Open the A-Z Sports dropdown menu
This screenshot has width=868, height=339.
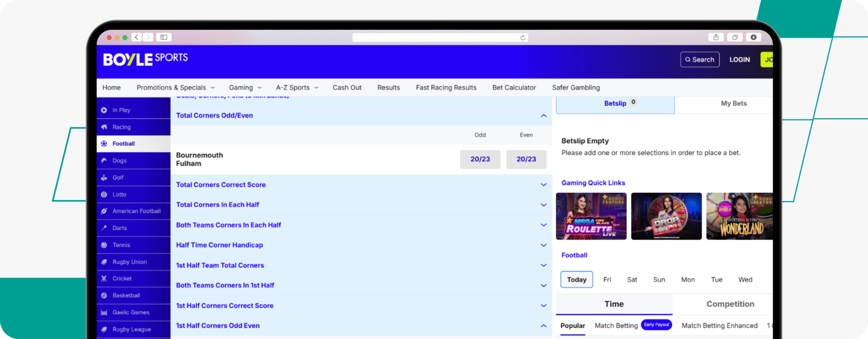297,87
